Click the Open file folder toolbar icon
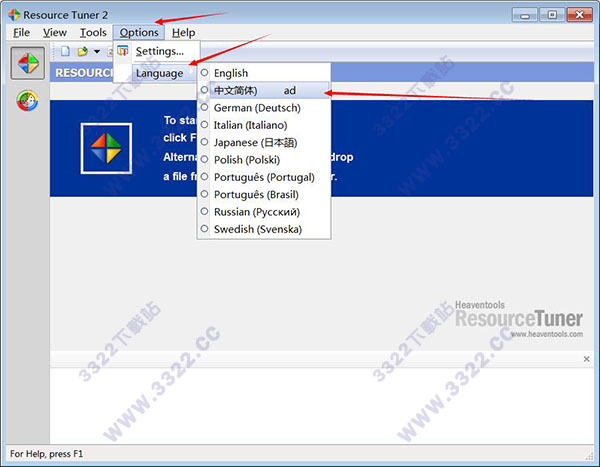 pyautogui.click(x=82, y=51)
